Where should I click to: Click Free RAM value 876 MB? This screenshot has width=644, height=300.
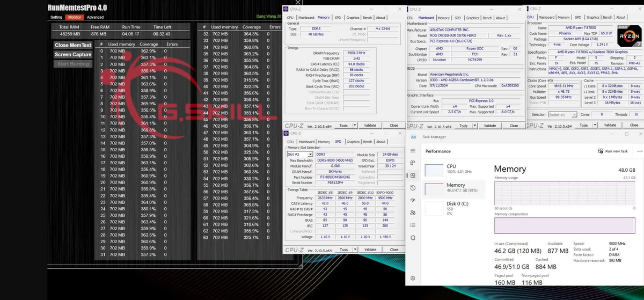99,34
